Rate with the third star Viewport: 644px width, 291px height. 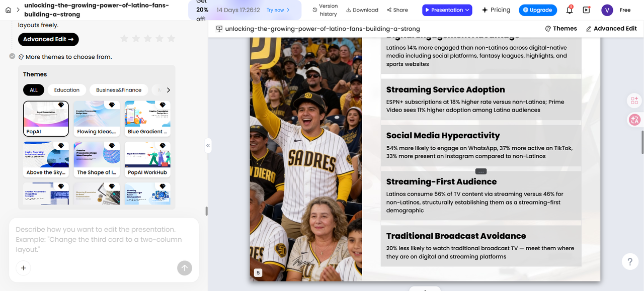[x=147, y=39]
